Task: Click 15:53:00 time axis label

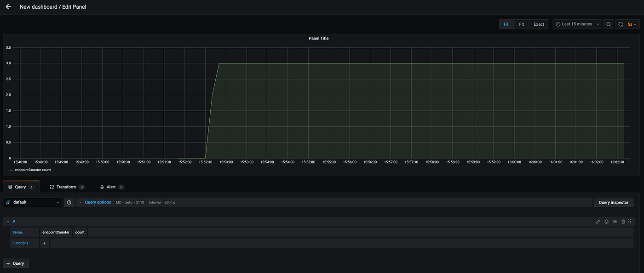Action: pyautogui.click(x=226, y=162)
